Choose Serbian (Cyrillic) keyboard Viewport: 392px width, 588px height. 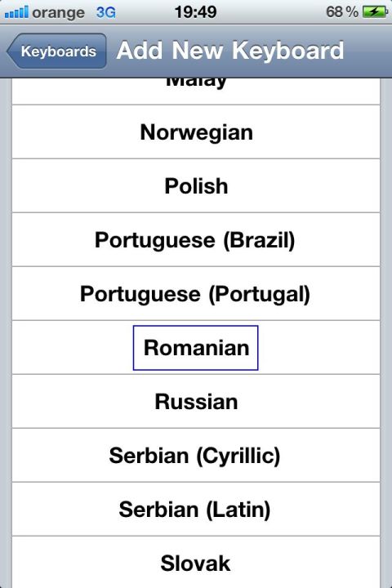tap(196, 455)
